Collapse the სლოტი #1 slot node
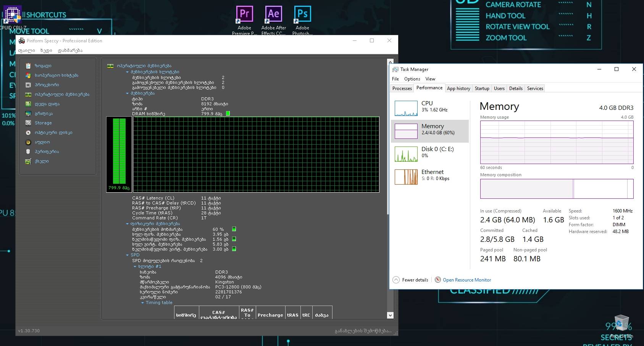The height and width of the screenshot is (346, 644). coord(135,266)
